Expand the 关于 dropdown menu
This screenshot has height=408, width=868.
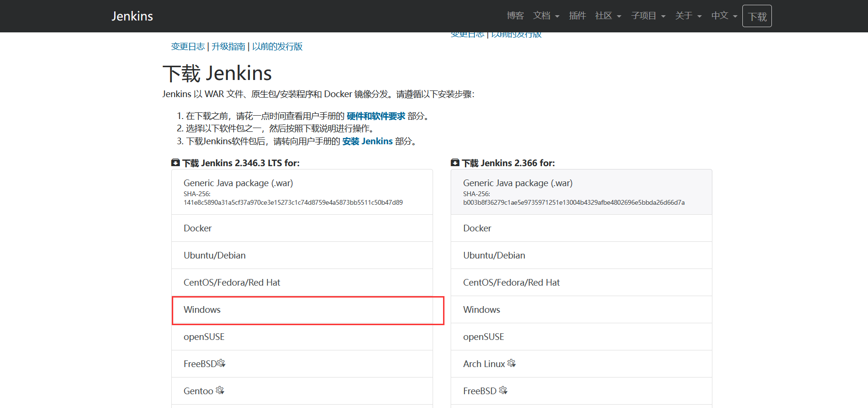click(x=688, y=16)
